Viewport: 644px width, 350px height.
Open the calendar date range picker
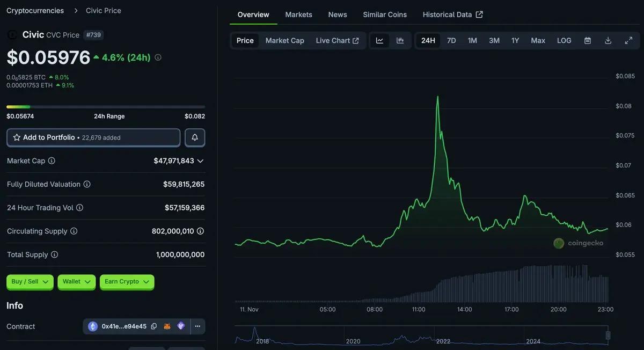588,41
